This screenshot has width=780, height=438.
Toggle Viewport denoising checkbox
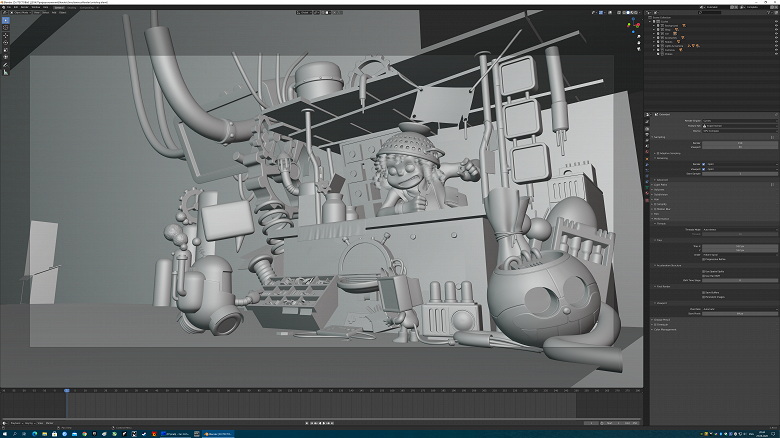(704, 169)
